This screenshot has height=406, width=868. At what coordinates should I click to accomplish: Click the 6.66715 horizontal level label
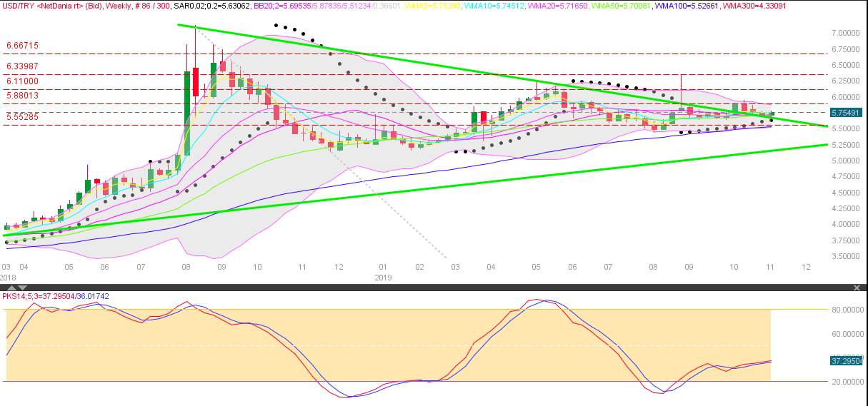(22, 46)
